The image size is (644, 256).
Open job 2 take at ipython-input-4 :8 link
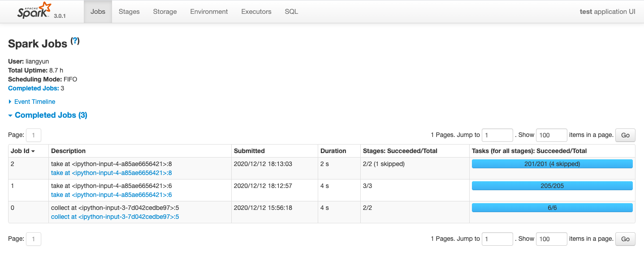pyautogui.click(x=112, y=173)
